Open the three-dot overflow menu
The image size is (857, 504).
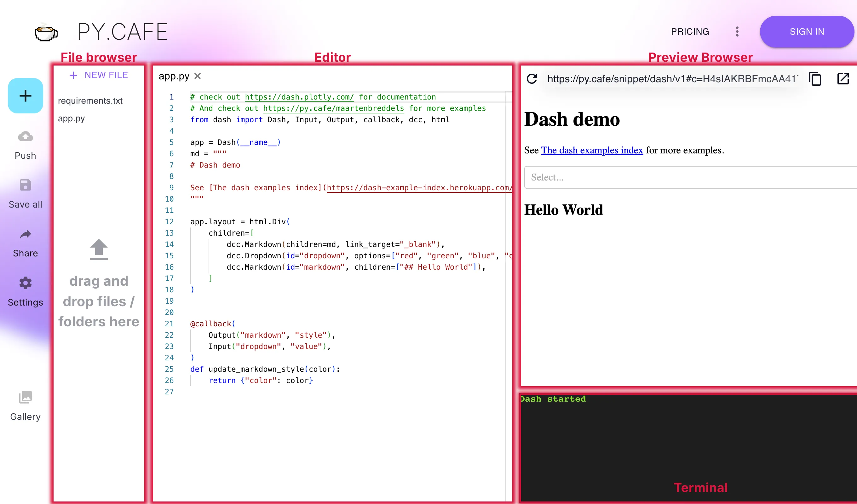tap(737, 31)
